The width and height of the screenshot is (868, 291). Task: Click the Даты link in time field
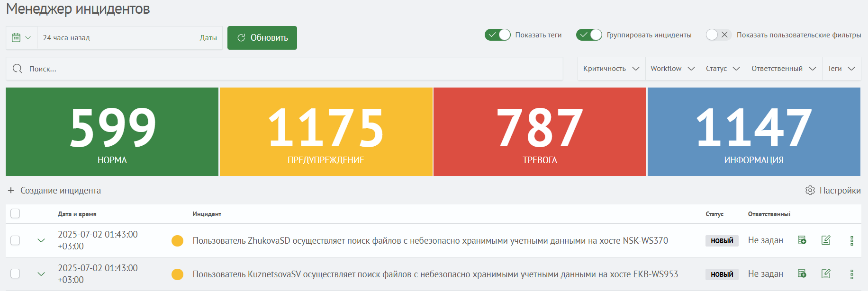[208, 38]
